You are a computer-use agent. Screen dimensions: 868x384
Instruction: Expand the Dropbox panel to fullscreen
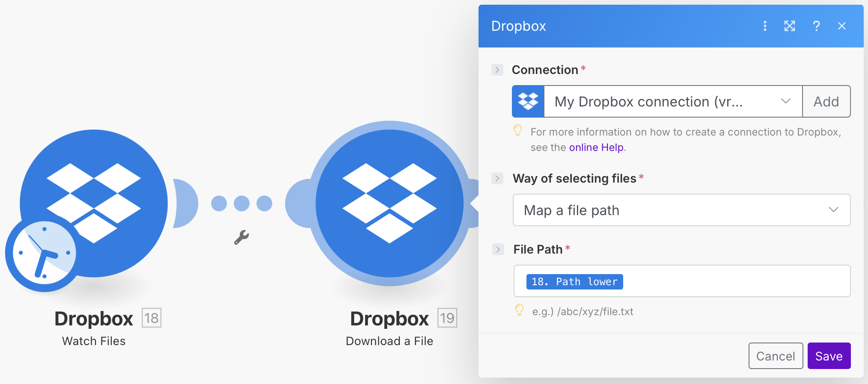pyautogui.click(x=790, y=26)
